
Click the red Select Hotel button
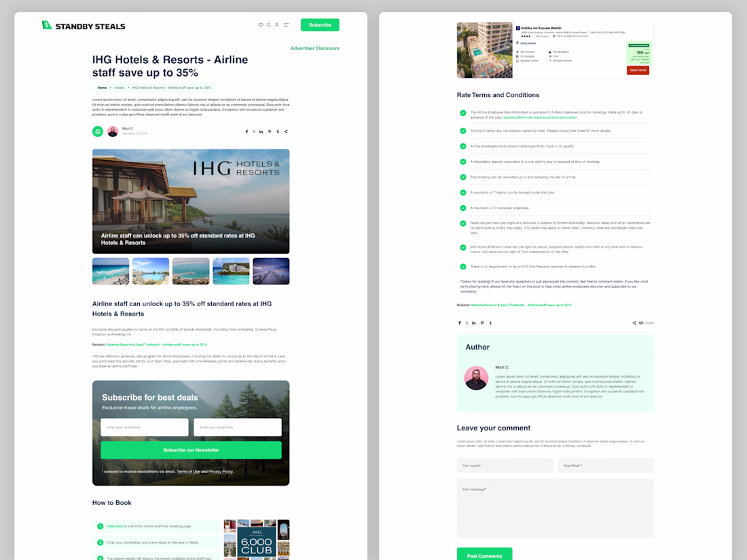coord(638,71)
